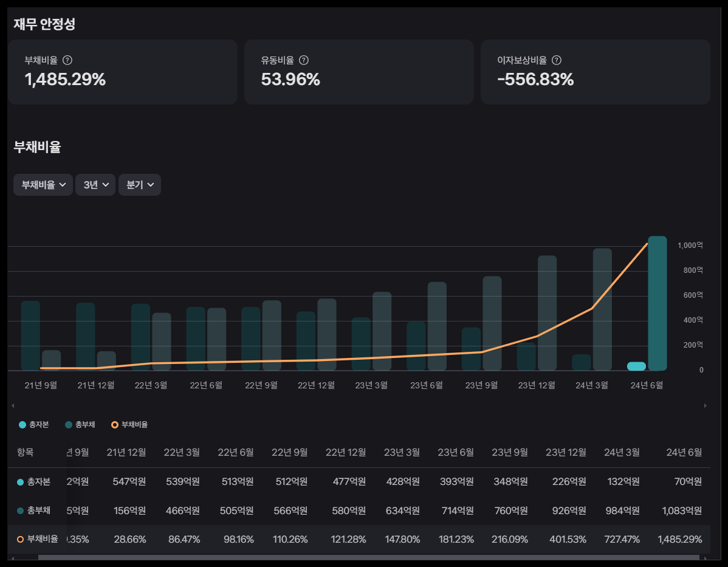The width and height of the screenshot is (728, 567).
Task: Click the 216.09% debt ratio cell
Action: point(510,540)
